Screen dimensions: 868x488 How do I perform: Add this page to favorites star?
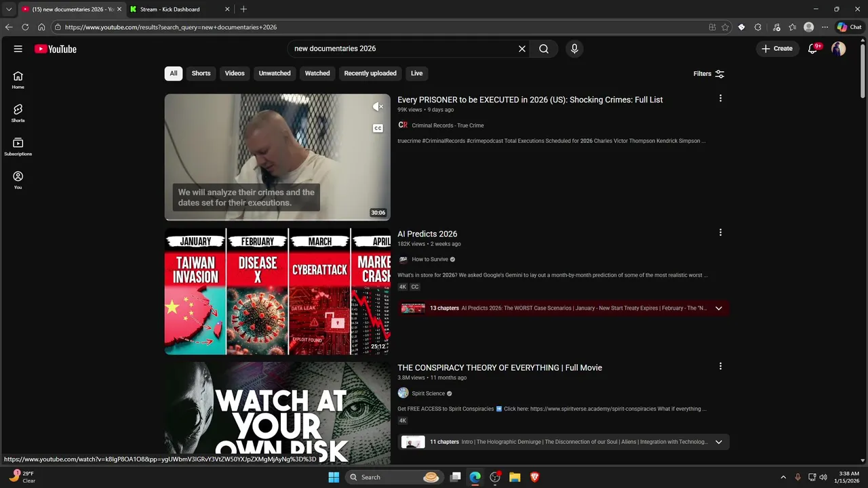pyautogui.click(x=725, y=27)
